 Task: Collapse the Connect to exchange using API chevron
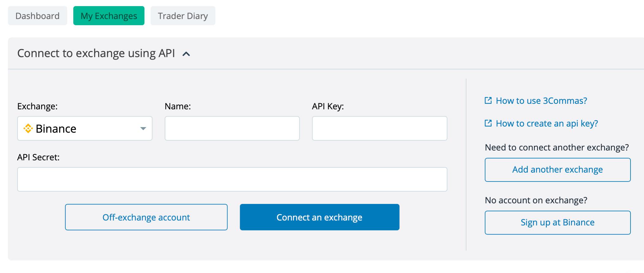(186, 54)
